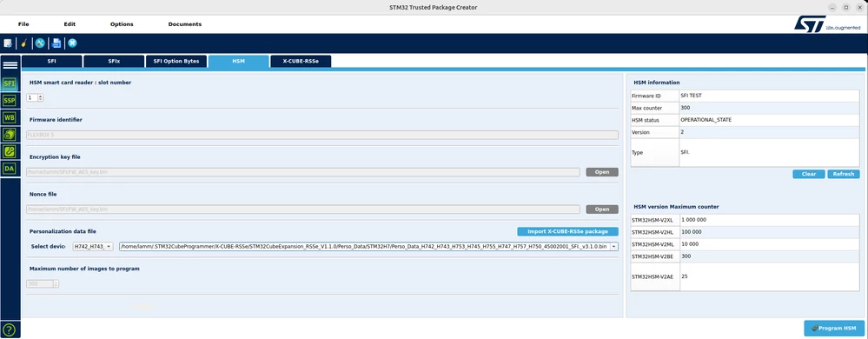Select the 100 000 counter value
The image size is (868, 339).
691,232
